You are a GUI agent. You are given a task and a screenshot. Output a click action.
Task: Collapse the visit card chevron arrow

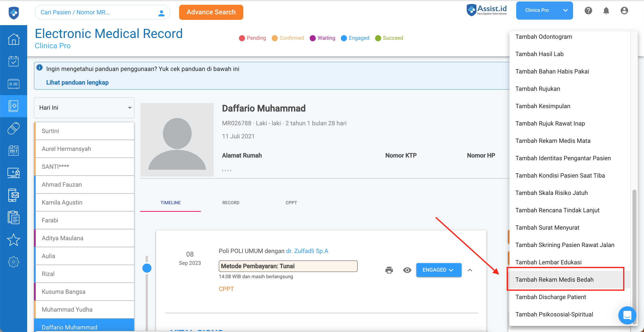click(470, 270)
